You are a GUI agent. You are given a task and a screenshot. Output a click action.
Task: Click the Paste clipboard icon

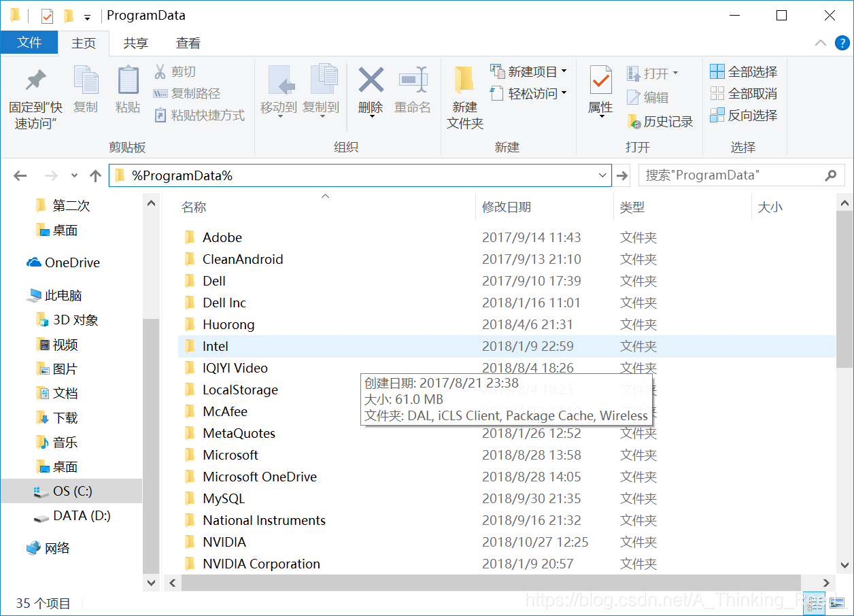(x=128, y=81)
